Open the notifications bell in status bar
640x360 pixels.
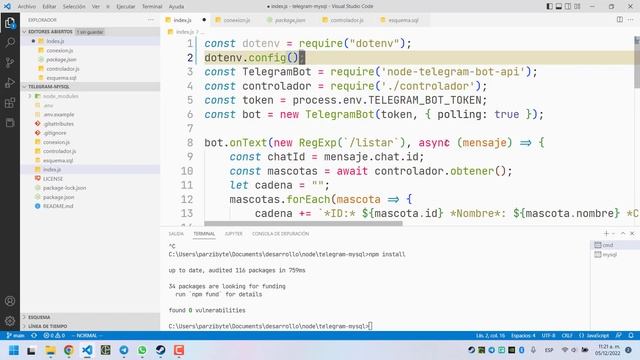(x=631, y=336)
